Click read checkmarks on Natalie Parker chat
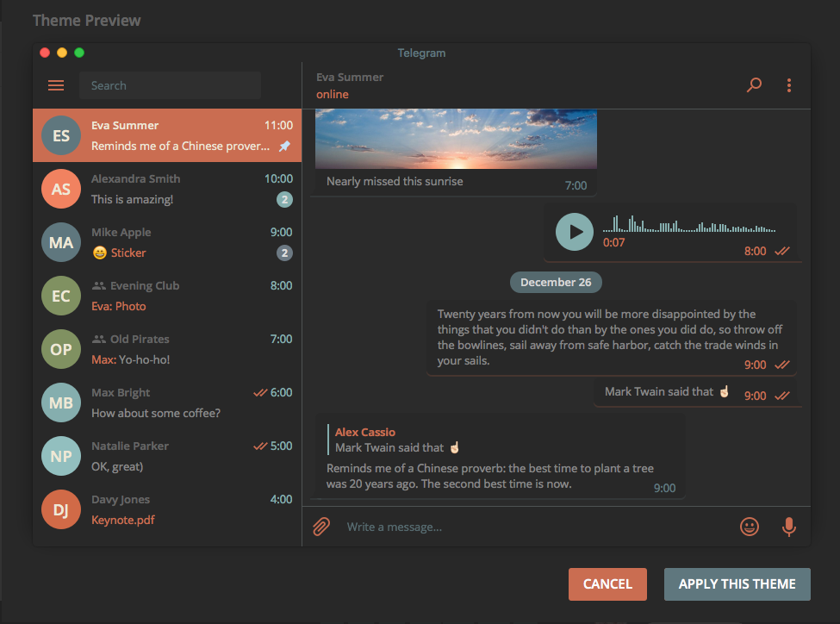Viewport: 840px width, 624px height. (x=260, y=446)
